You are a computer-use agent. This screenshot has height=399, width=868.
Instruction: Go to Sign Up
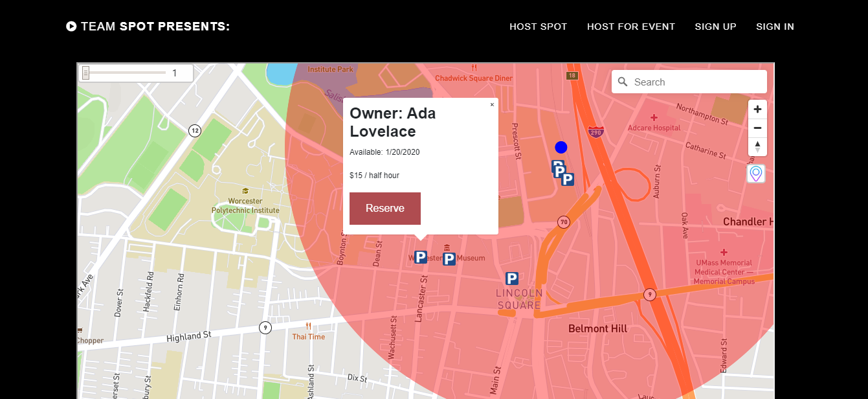pyautogui.click(x=715, y=27)
